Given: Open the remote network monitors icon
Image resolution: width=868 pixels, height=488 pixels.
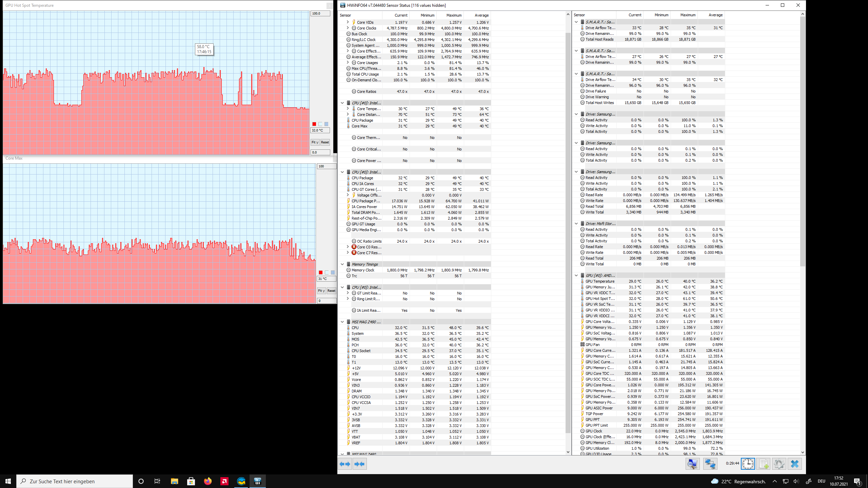Looking at the screenshot, I should pos(710,464).
